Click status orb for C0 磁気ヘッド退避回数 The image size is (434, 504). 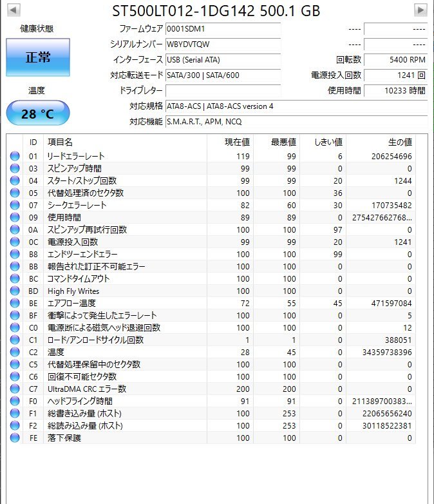15,327
